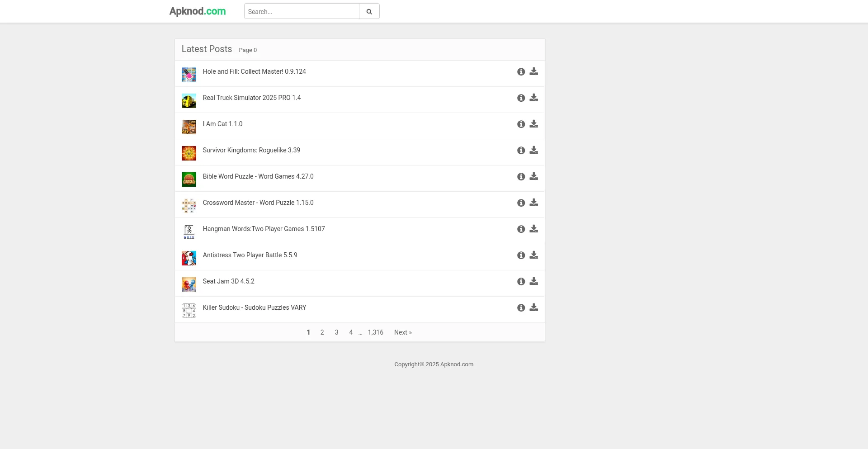Image resolution: width=868 pixels, height=449 pixels.
Task: Download Bible Word Puzzle app
Action: (533, 176)
